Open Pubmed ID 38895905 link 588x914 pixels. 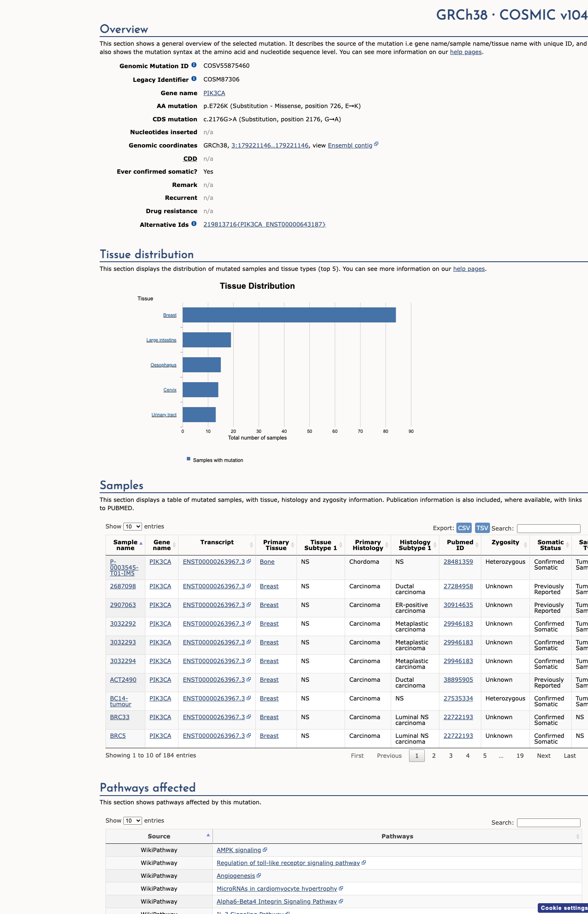point(458,680)
